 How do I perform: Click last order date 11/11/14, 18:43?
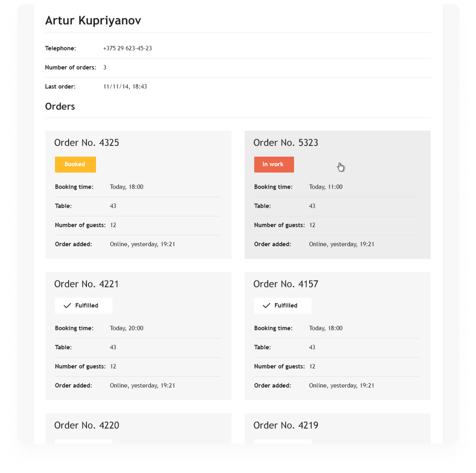tap(125, 87)
